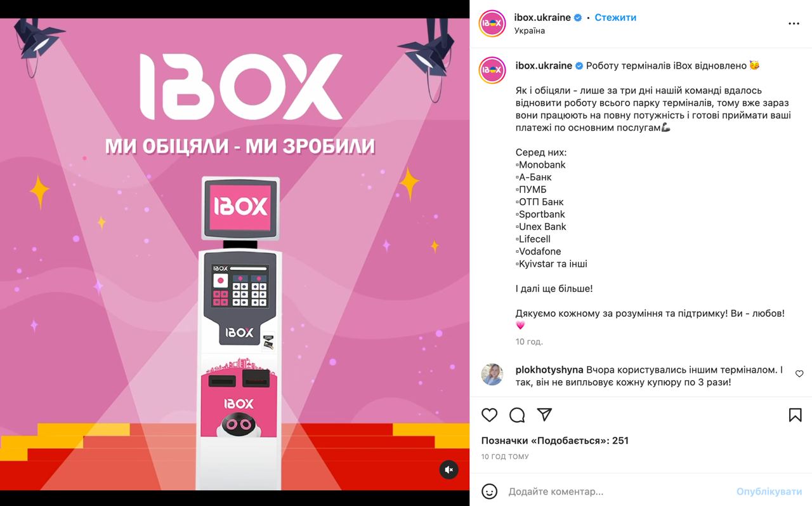Open more options three-dot menu
Screen dimensions: 812x506
click(x=794, y=23)
